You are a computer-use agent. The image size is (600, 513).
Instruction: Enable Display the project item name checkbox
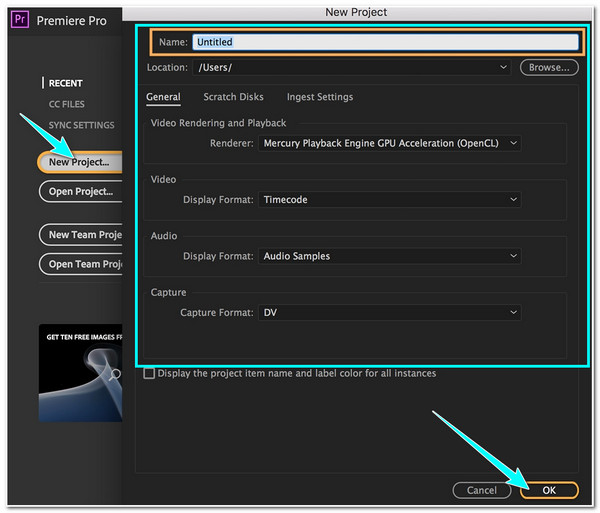[149, 373]
